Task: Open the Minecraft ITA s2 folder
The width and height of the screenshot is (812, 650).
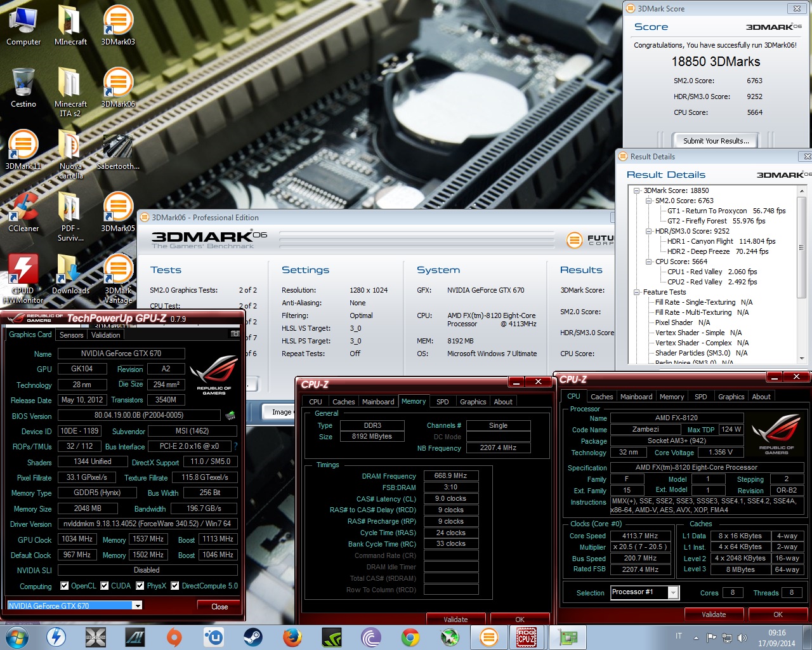Action: click(x=70, y=93)
